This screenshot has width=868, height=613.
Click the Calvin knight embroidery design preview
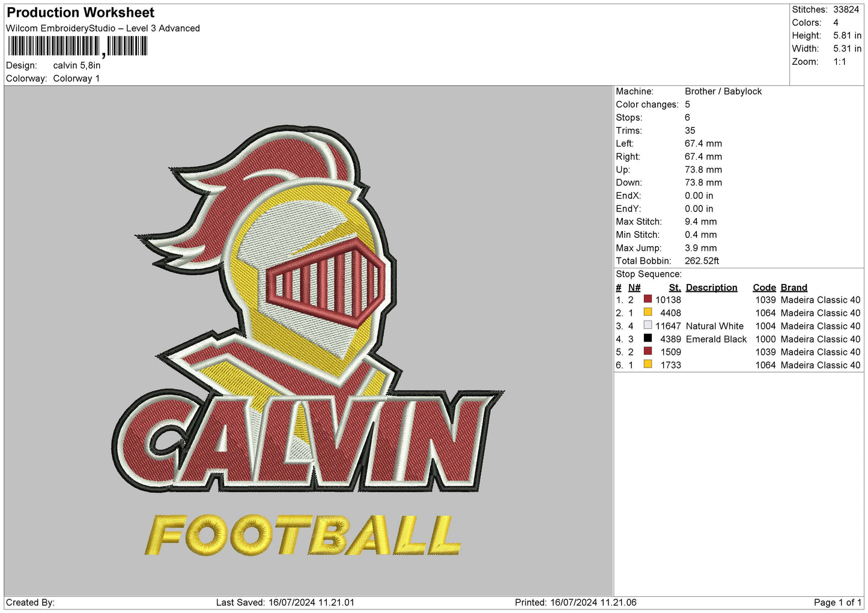(308, 340)
